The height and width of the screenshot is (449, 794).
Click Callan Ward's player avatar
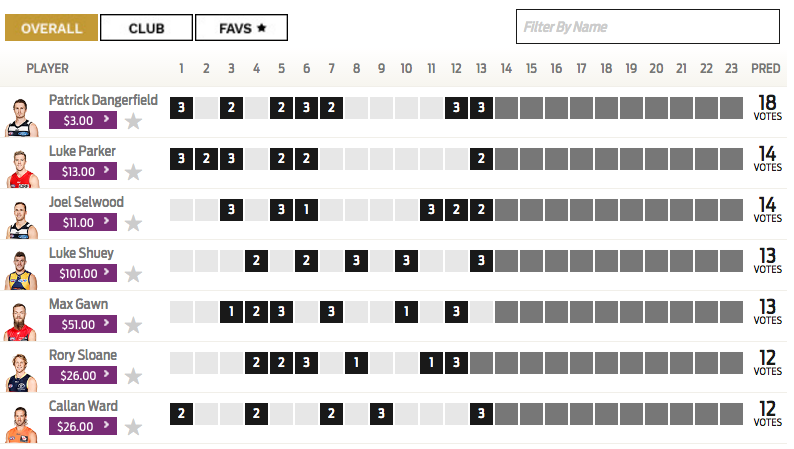click(x=21, y=424)
